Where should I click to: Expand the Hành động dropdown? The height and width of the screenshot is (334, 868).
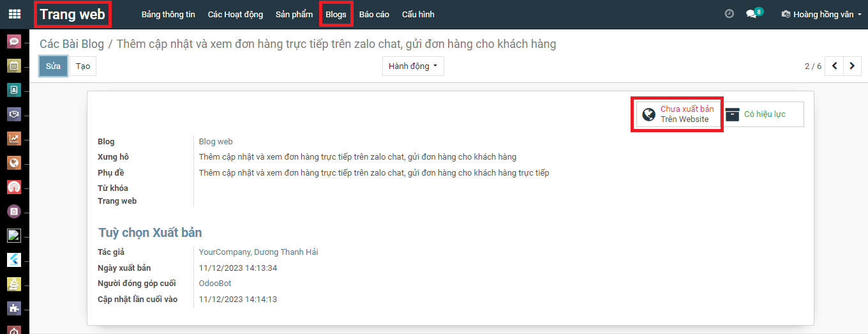tap(413, 66)
